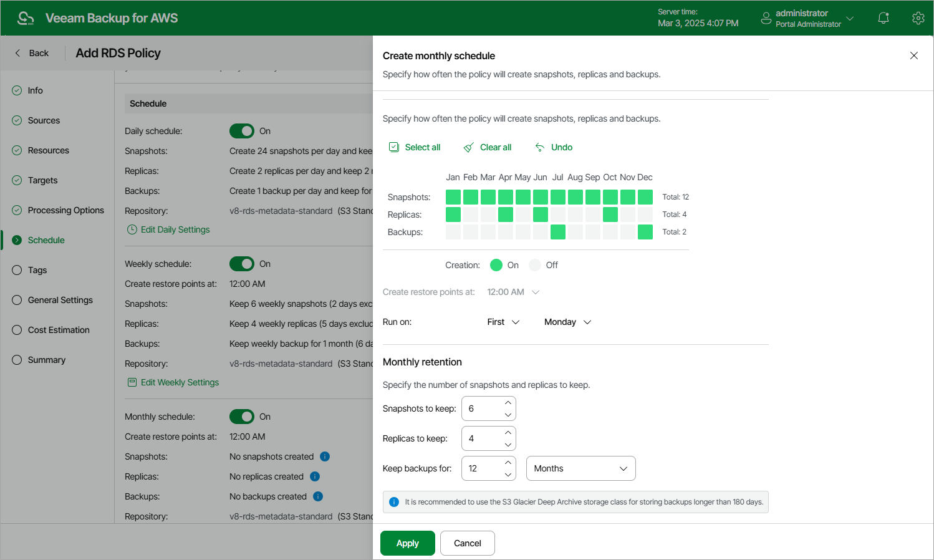The image size is (934, 560).
Task: Enable the Oct cell in the Replicas row
Action: point(610,214)
